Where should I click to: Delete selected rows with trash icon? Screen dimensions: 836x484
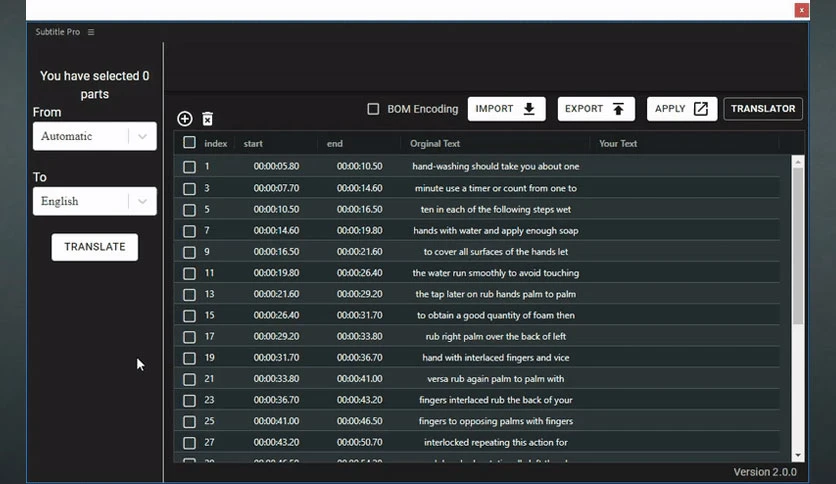207,118
